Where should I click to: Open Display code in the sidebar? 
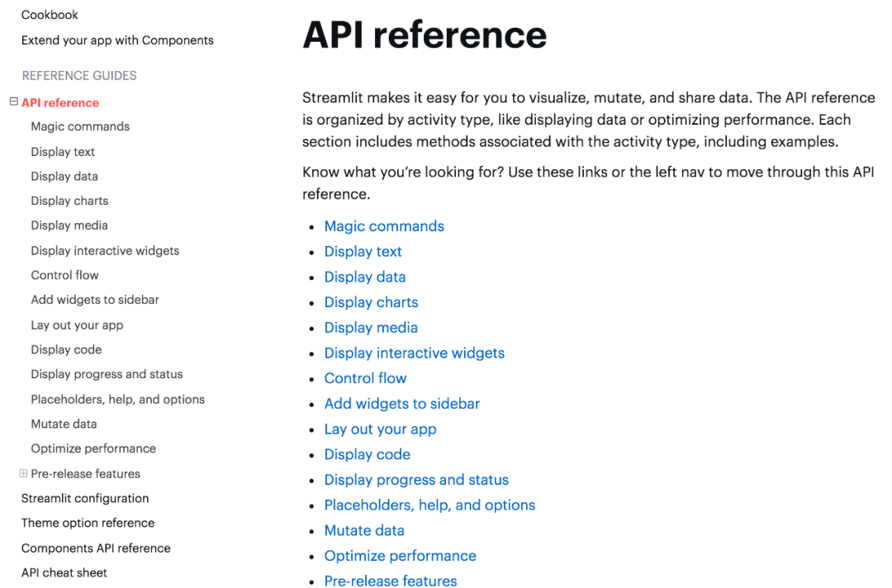[x=66, y=349]
